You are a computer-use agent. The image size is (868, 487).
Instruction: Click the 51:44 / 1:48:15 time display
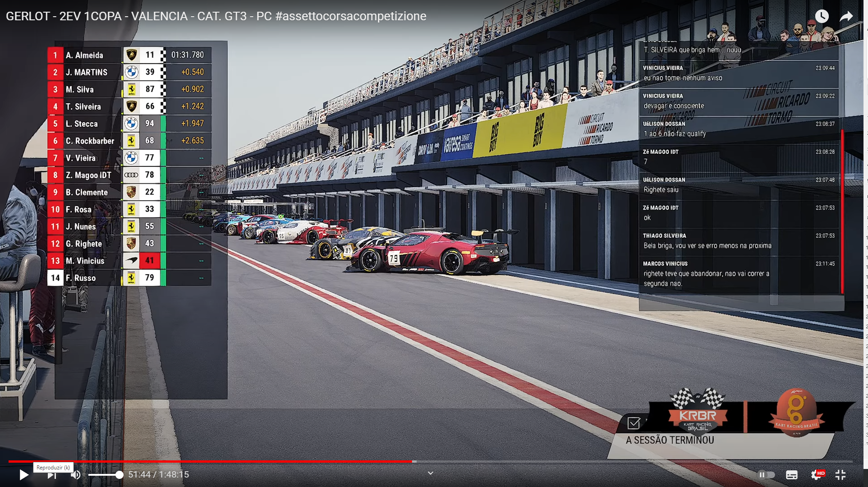[x=159, y=474]
